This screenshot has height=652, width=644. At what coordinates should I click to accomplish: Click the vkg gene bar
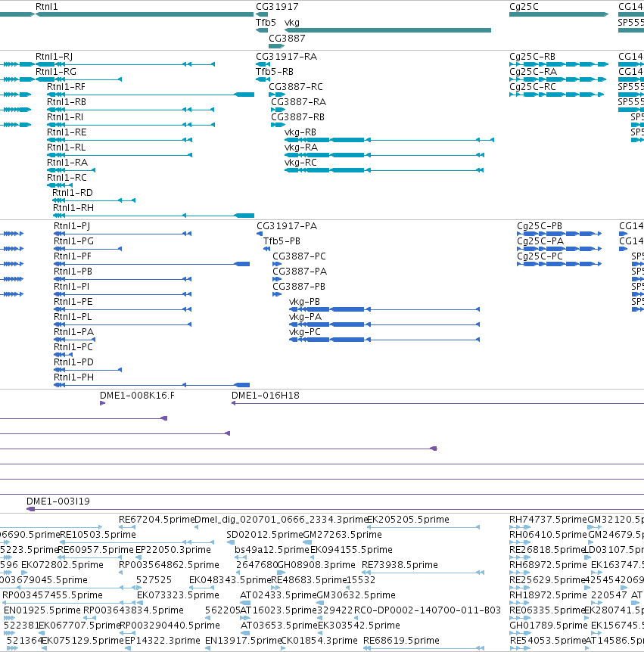click(387, 30)
